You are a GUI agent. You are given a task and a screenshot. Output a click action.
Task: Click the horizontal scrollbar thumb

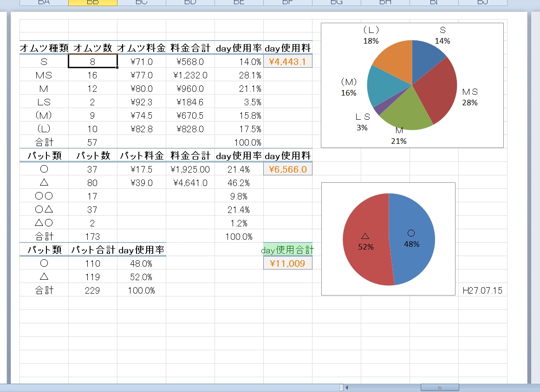[440, 387]
